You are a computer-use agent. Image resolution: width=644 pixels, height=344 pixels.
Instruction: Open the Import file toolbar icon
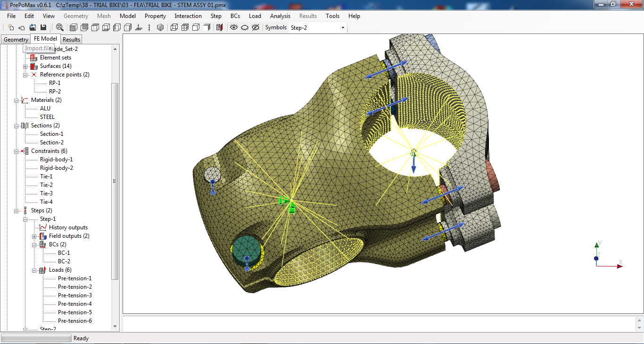tap(22, 27)
